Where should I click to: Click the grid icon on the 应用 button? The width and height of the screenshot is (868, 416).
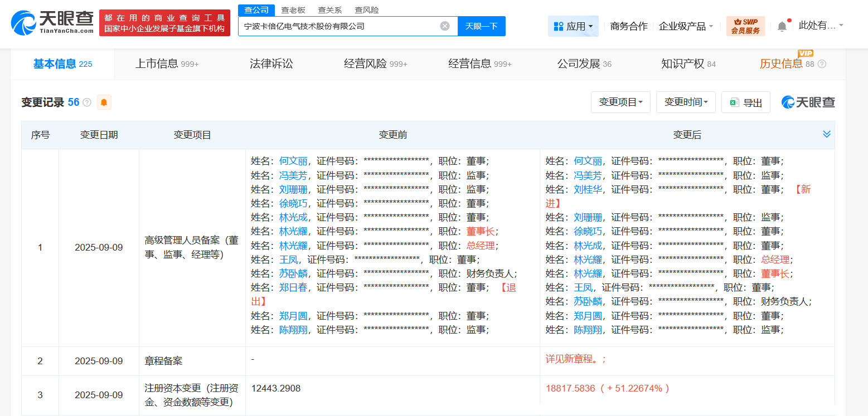coord(557,26)
